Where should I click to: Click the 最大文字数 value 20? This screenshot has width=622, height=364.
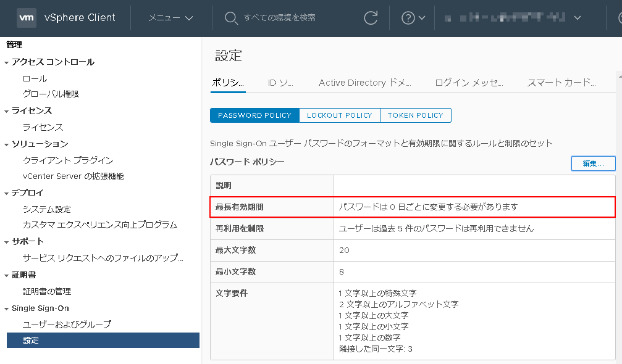pos(344,250)
